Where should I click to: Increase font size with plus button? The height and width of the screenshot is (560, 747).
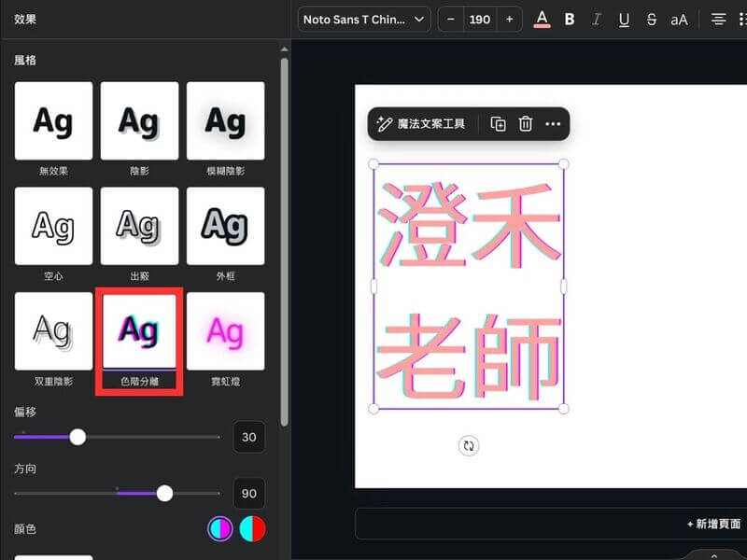point(509,20)
